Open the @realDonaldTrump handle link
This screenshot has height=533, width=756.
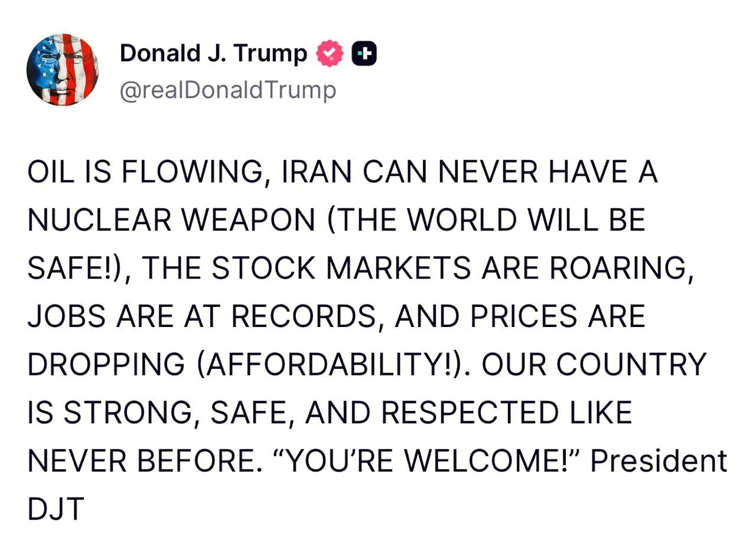pyautogui.click(x=228, y=90)
